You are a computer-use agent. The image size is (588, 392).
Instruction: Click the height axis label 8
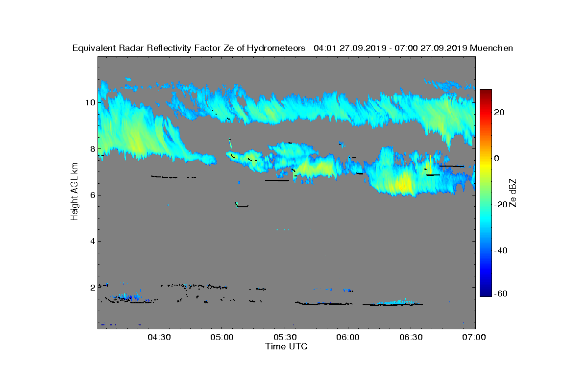click(92, 149)
